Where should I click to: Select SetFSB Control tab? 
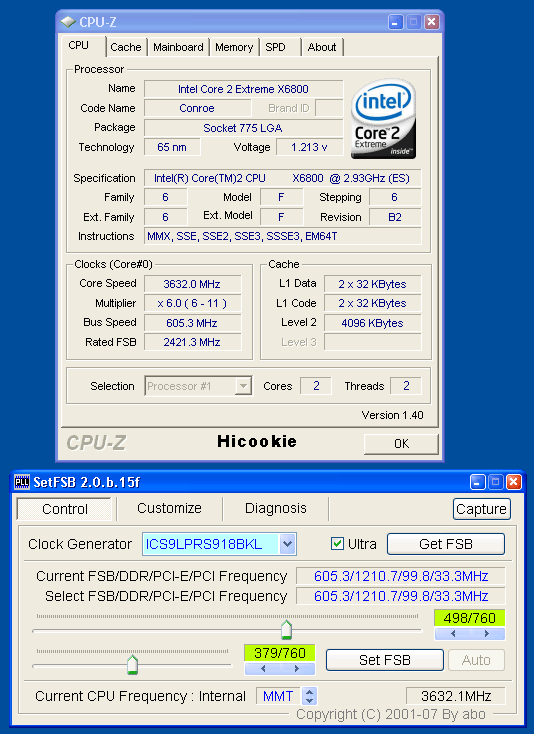pyautogui.click(x=65, y=509)
